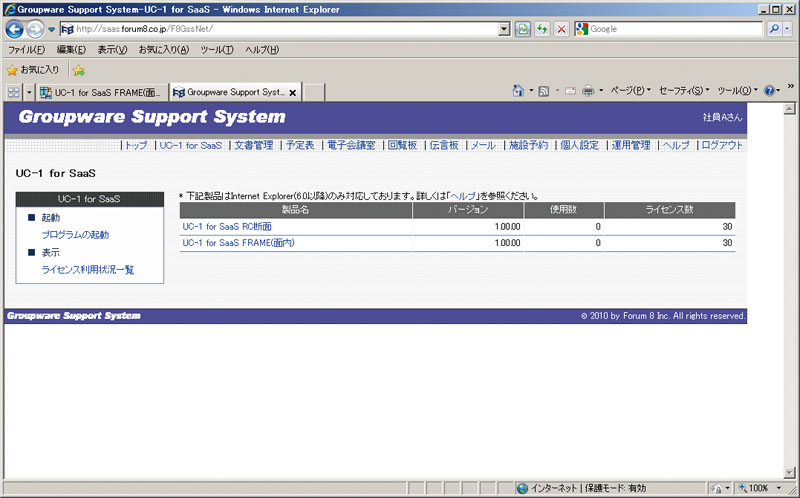800x498 pixels.
Task: Open the ページ(P) command menu
Action: pyautogui.click(x=631, y=91)
